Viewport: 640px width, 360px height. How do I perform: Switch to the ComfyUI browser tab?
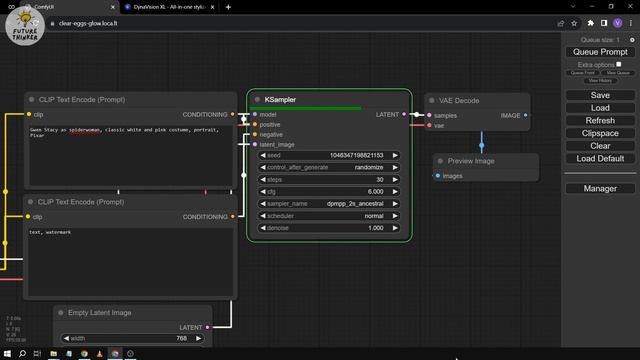[x=69, y=7]
